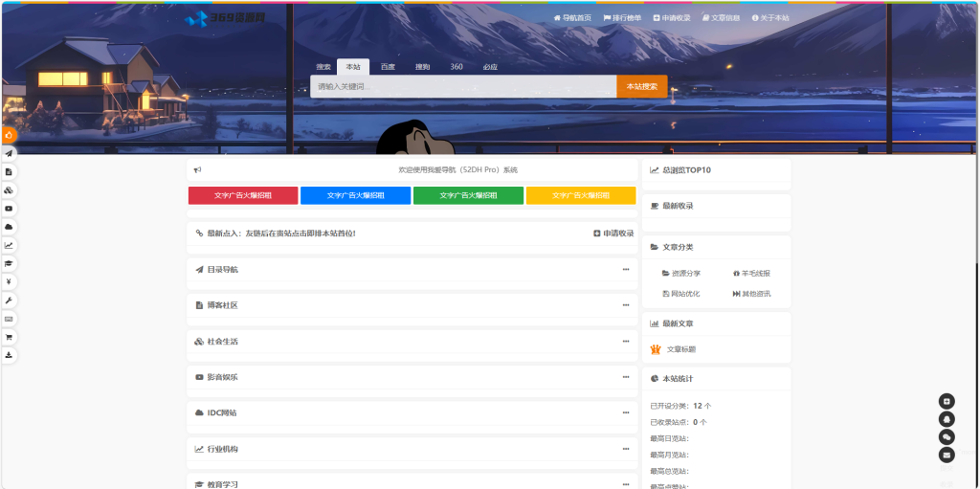The image size is (980, 489).
Task: Switch to the 搜狗 search tab
Action: pos(422,67)
